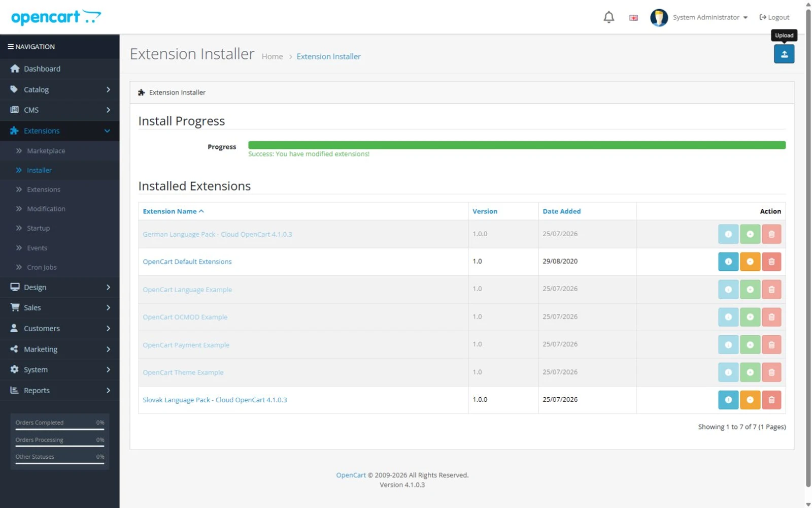Open Extensions submenu item
This screenshot has width=812, height=508.
59,189
